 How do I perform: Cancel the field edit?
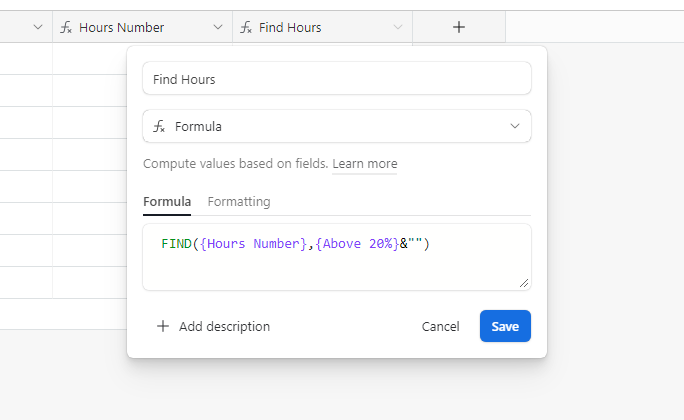coord(440,326)
